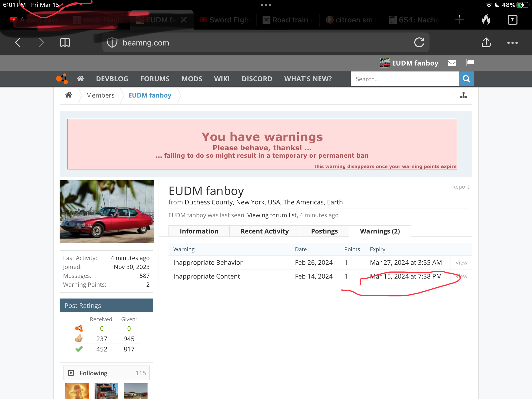Viewport: 532px width, 399px height.
Task: Open the sitemap hierarchy icon
Action: coord(464,95)
